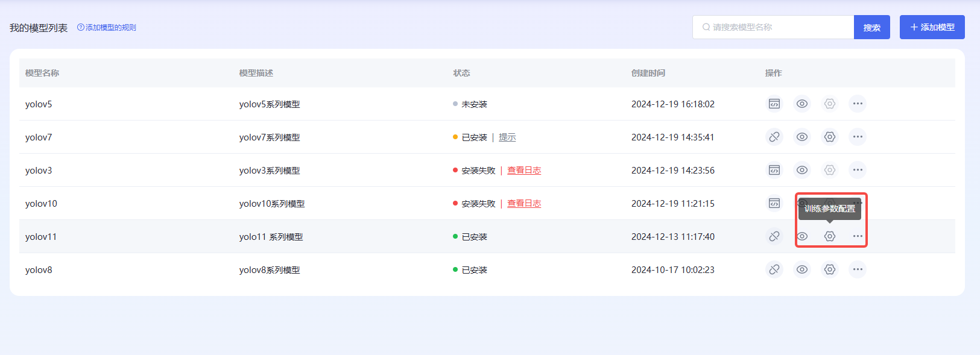Click the 已安装 status in yolov7 row
This screenshot has height=355, width=980.
[x=474, y=137]
